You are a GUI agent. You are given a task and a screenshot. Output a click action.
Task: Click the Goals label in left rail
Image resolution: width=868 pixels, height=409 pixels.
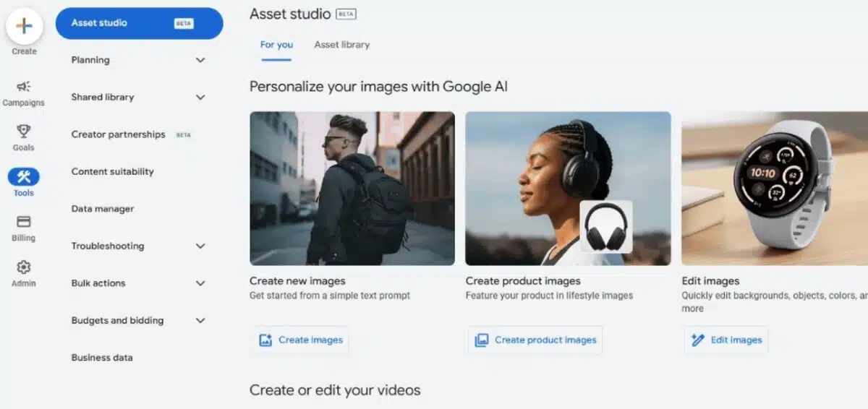pos(23,147)
